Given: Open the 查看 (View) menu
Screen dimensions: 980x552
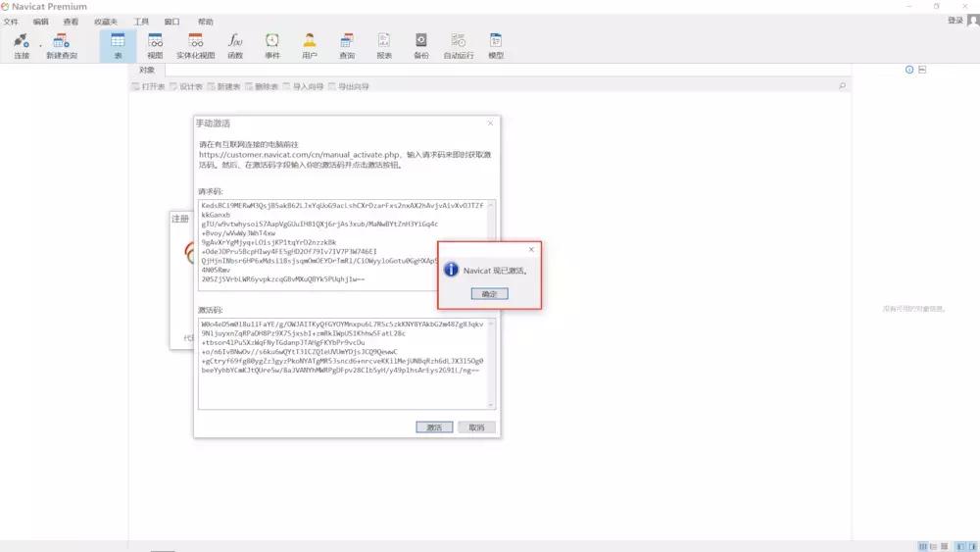Looking at the screenshot, I should [x=71, y=22].
